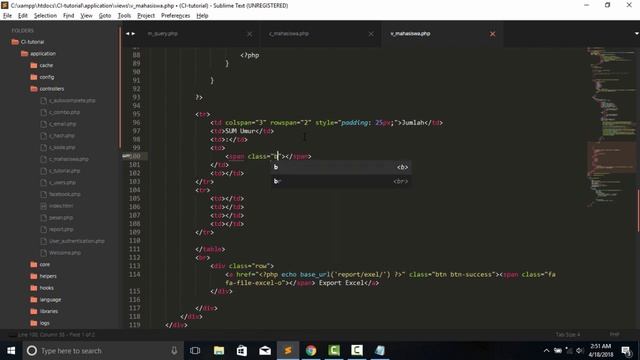Viewport: 640px width, 360px height.
Task: Open c_mahasiswa.php in sidebar
Action: coord(69,159)
